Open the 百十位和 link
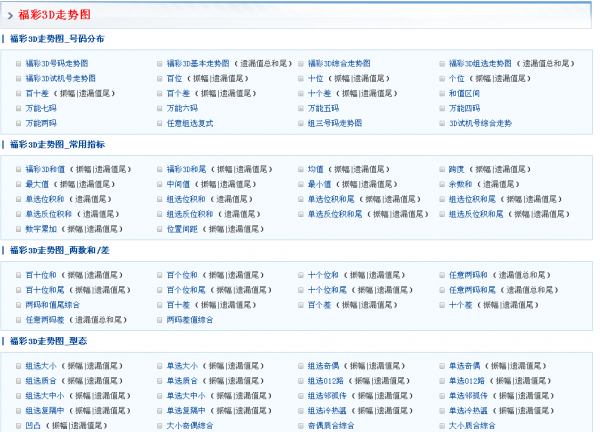The image size is (600, 432). tap(41, 275)
